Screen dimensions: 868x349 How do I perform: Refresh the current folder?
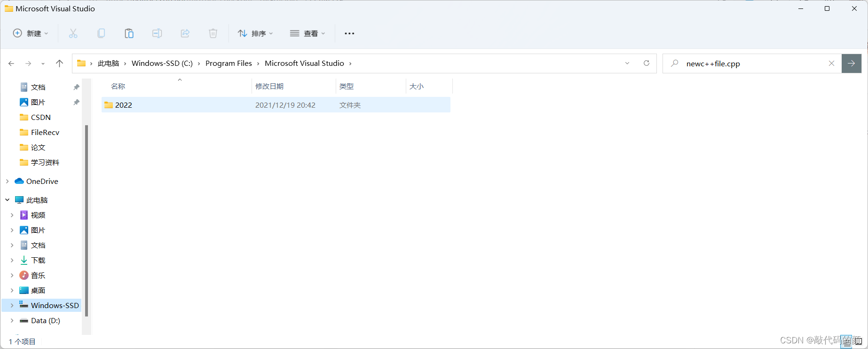click(647, 63)
